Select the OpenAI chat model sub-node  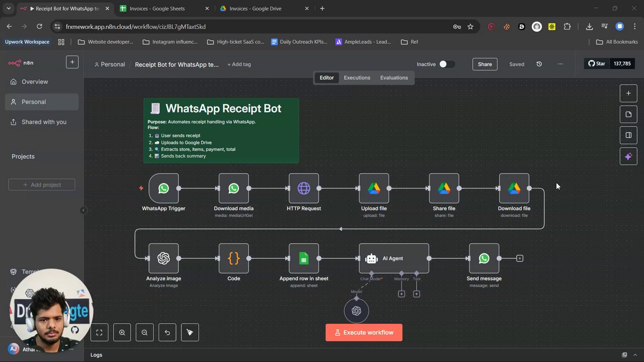(356, 311)
